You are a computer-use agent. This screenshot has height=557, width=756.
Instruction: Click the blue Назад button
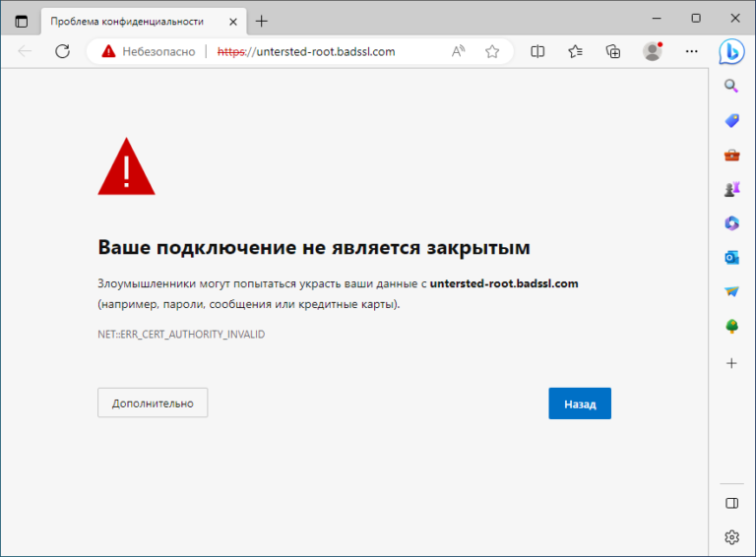[580, 403]
